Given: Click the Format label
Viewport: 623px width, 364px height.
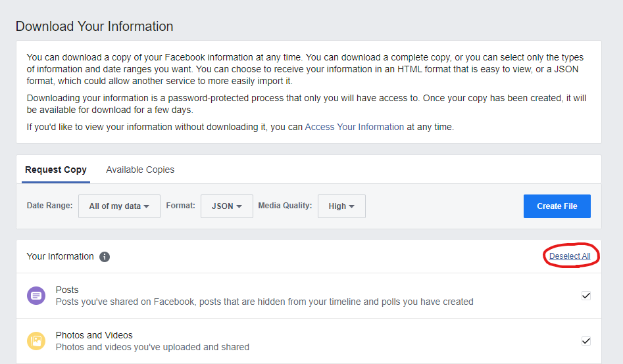Looking at the screenshot, I should 181,206.
